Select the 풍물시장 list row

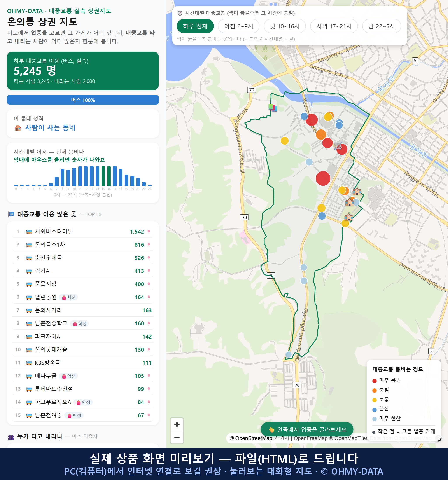pos(83,284)
